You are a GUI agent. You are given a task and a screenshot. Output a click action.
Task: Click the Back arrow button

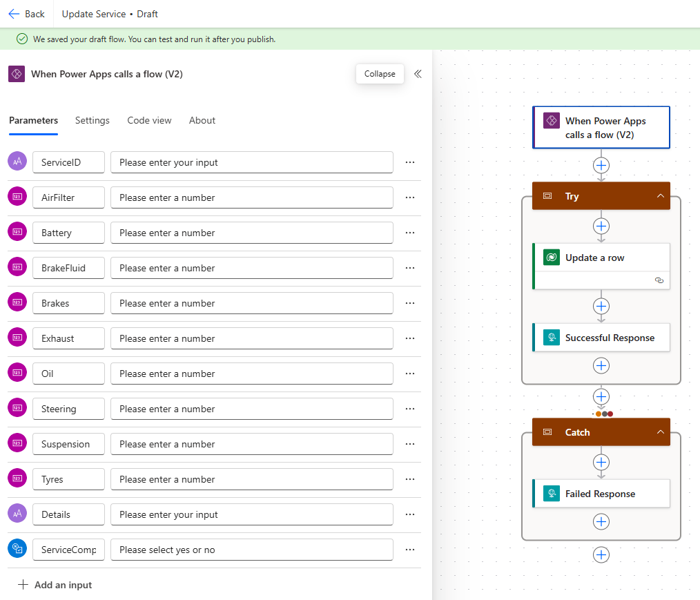[x=26, y=14]
